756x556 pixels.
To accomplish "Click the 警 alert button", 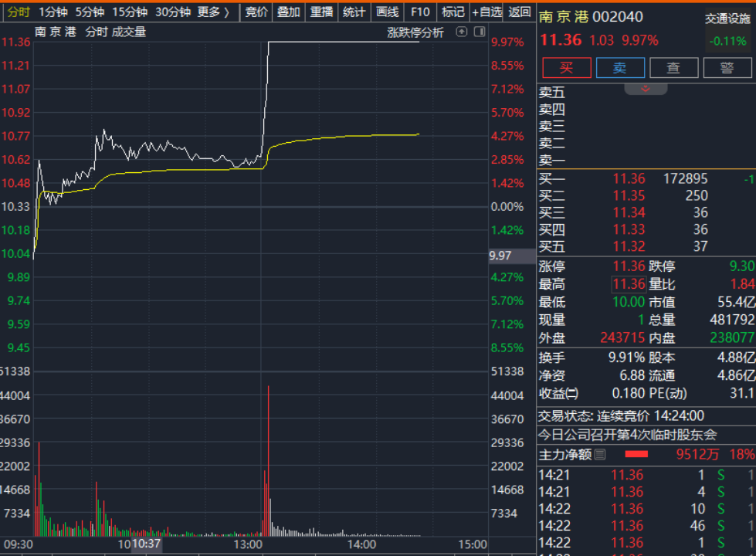I will point(727,68).
